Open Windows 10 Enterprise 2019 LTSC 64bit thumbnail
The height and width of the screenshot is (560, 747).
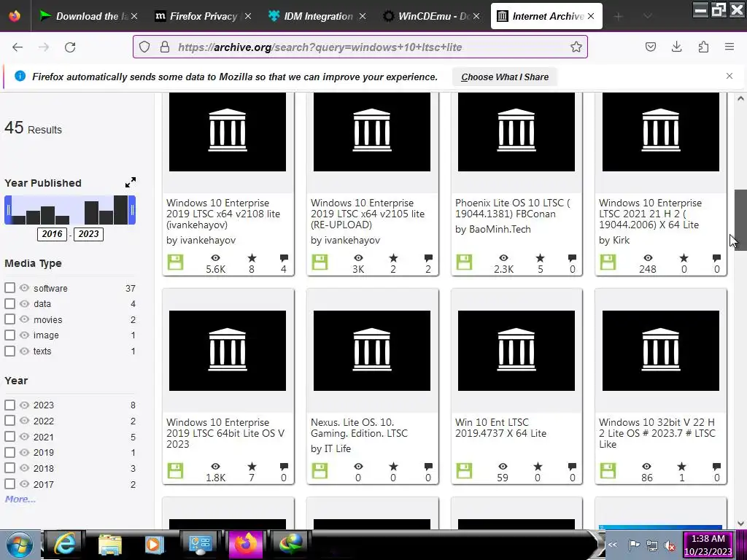228,351
